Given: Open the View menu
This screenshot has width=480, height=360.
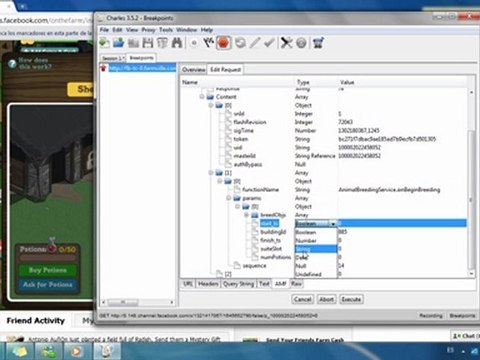Looking at the screenshot, I should (132, 30).
